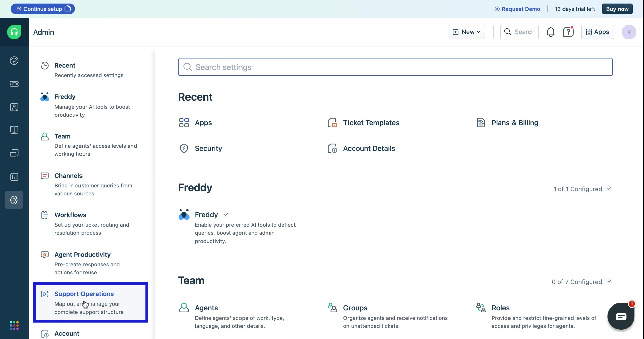Click the Ticket Templates icon in Recent
The width and height of the screenshot is (644, 339).
[x=332, y=123]
